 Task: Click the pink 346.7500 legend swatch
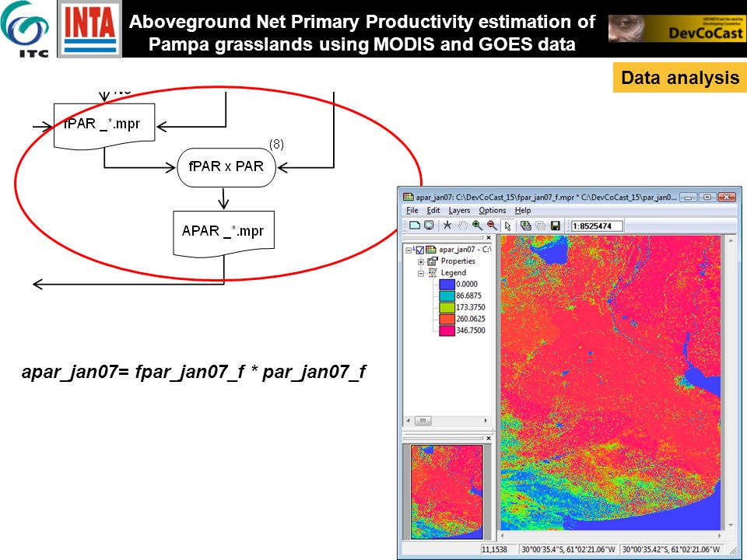click(447, 331)
